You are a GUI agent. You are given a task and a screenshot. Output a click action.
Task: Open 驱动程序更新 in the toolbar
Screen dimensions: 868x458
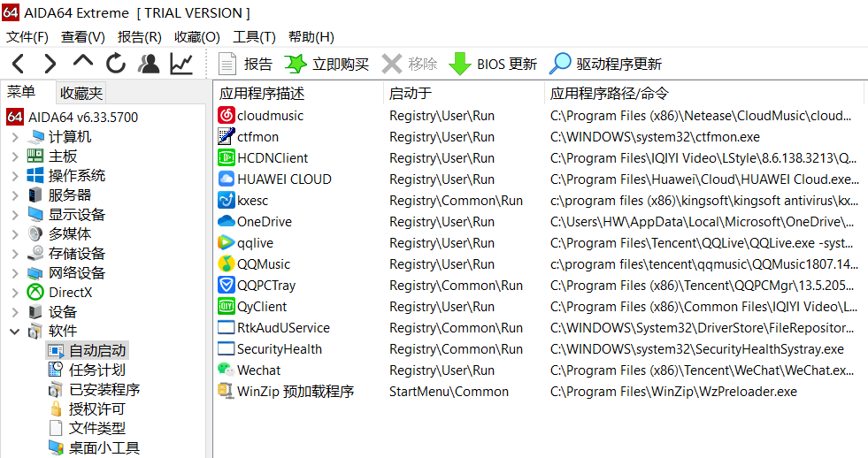[x=605, y=64]
